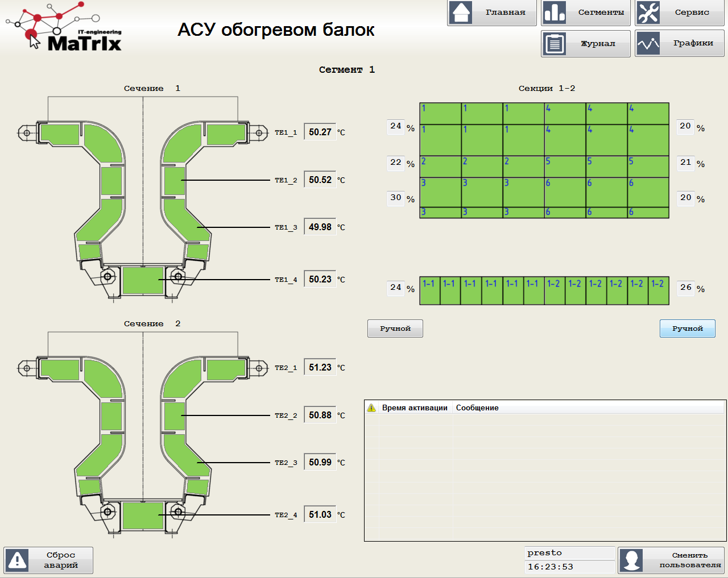The height and width of the screenshot is (578, 728).
Task: Click the last 1-2 green section cell
Action: (x=658, y=290)
